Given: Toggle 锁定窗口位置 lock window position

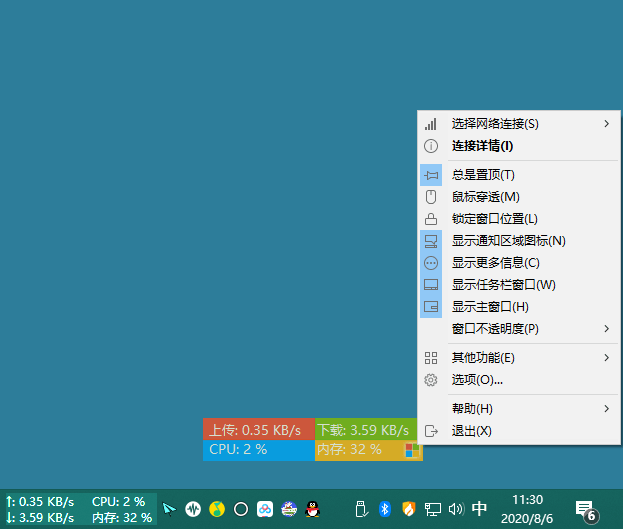Looking at the screenshot, I should (x=494, y=219).
